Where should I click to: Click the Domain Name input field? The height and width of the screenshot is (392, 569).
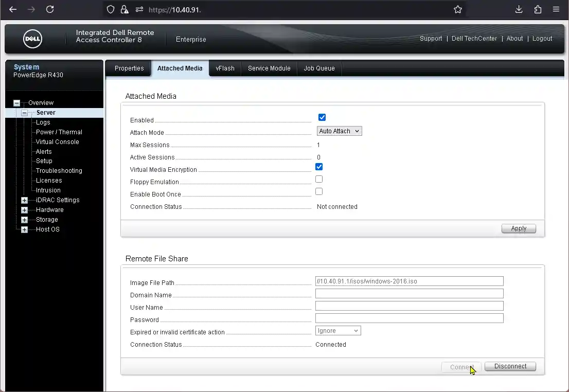[x=410, y=294]
